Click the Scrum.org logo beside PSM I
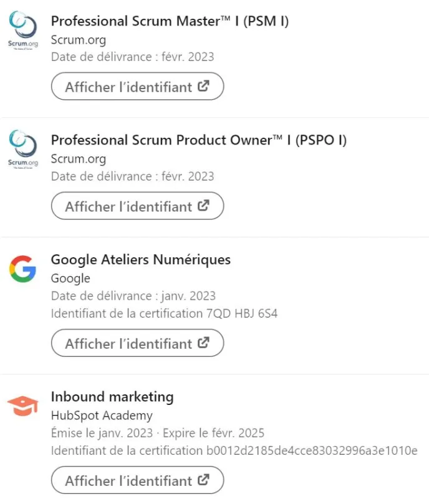The image size is (429, 504). coord(23,30)
